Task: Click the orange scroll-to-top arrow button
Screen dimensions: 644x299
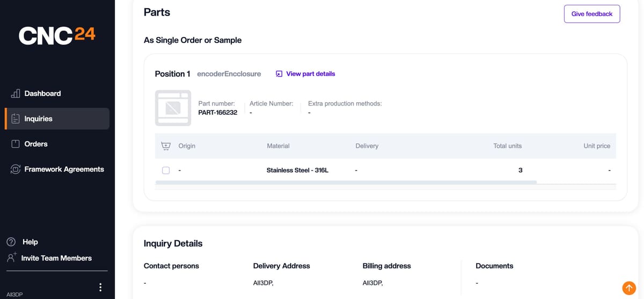Action: (629, 288)
